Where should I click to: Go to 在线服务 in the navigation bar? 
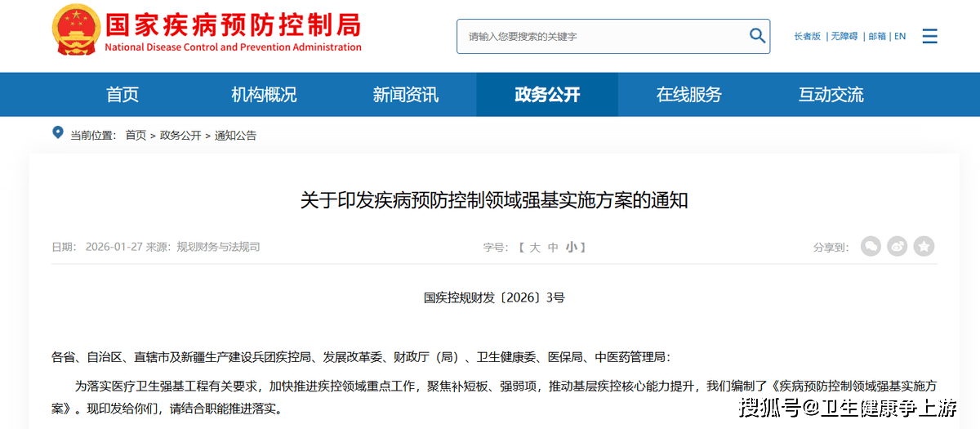(x=689, y=95)
